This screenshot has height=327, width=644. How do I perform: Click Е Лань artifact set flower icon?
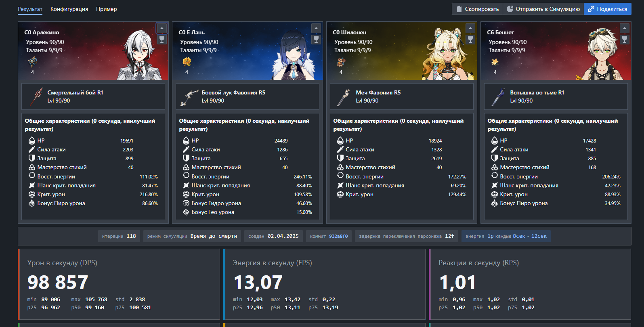pos(187,62)
